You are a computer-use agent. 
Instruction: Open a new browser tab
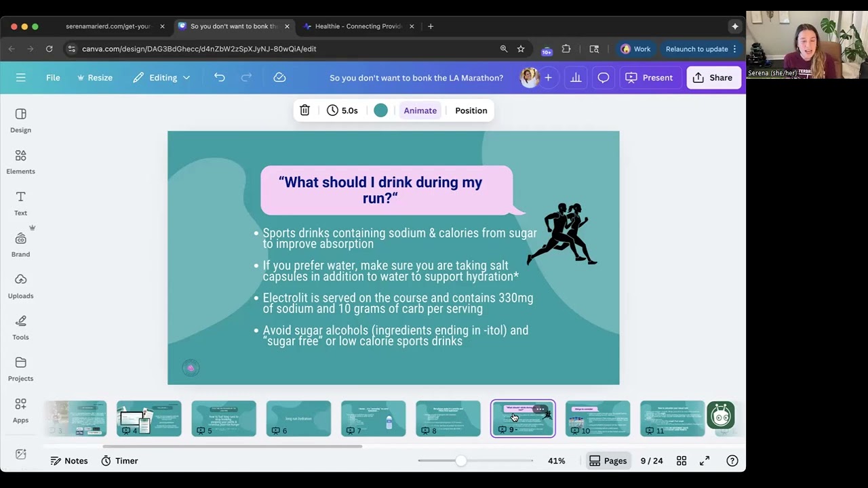(431, 26)
